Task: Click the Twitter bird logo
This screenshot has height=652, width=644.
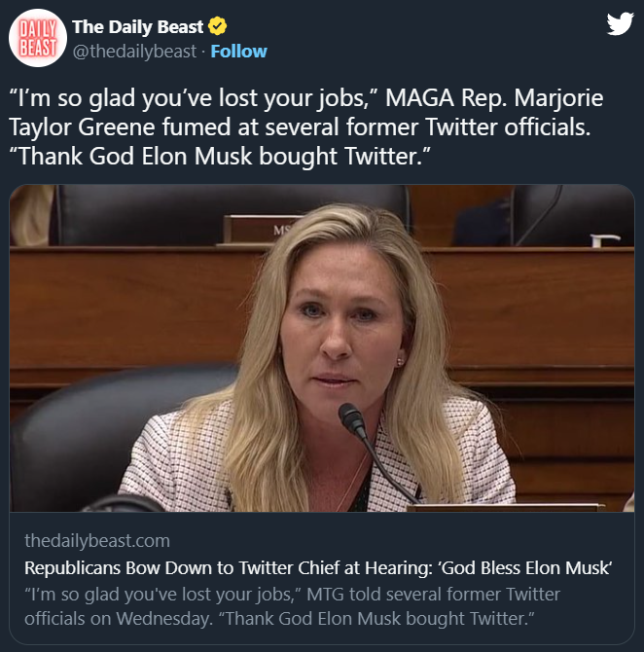Action: (620, 25)
